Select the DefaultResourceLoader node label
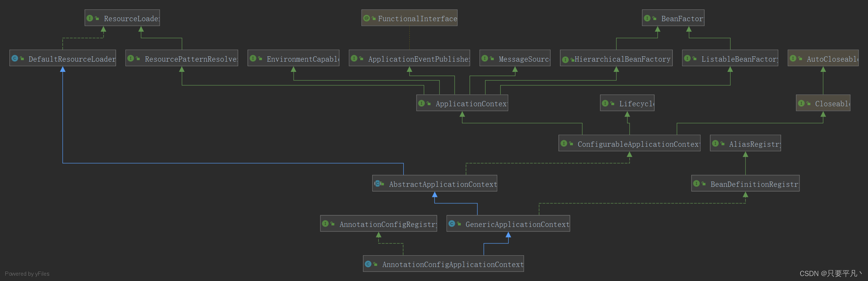 pos(72,59)
